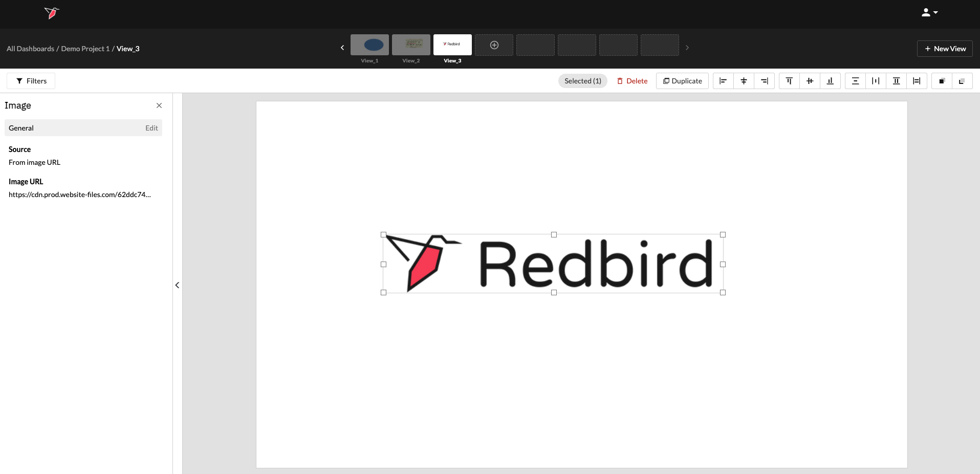Bring selected image to front
The height and width of the screenshot is (474, 980).
942,81
